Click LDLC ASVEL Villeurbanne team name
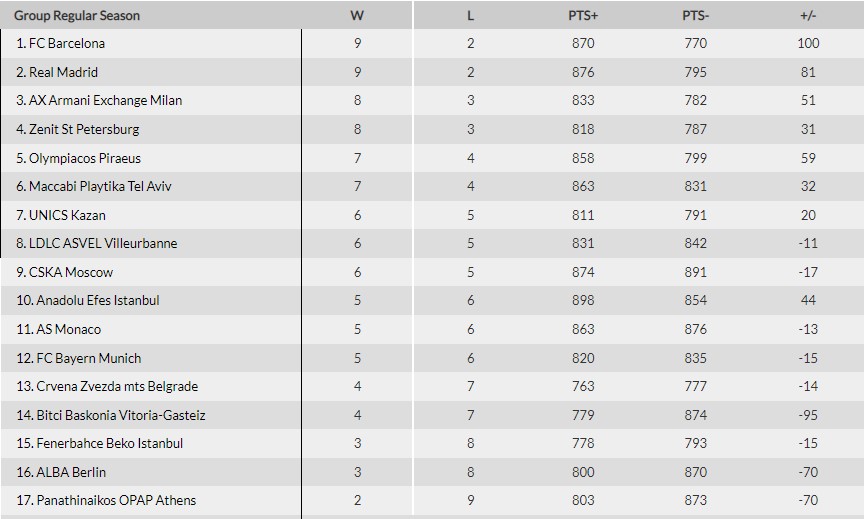864x519 pixels. tap(102, 243)
